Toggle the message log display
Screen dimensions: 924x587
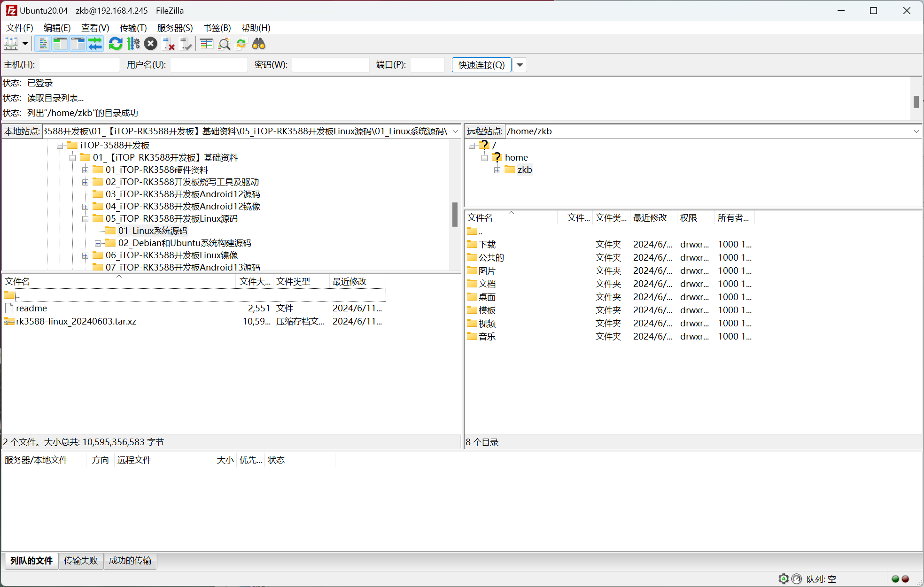(x=43, y=44)
